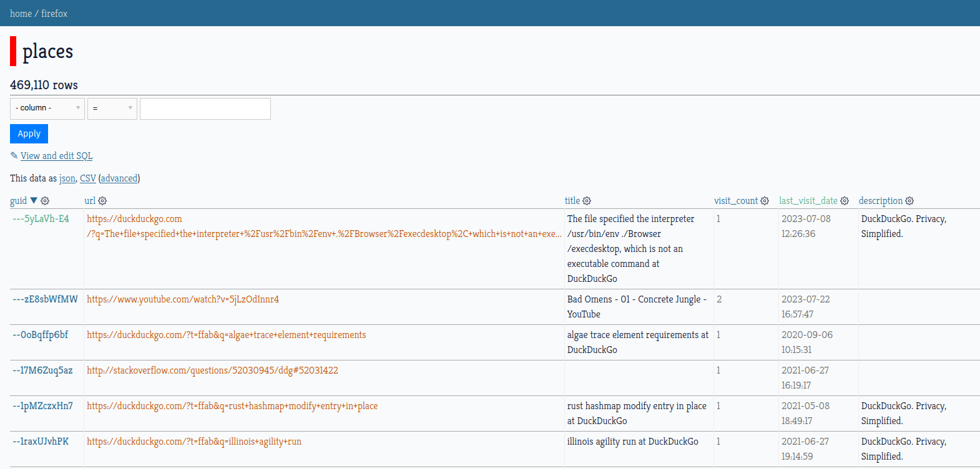
Task: Open row with guid --17M6Zuq5az
Action: point(42,370)
